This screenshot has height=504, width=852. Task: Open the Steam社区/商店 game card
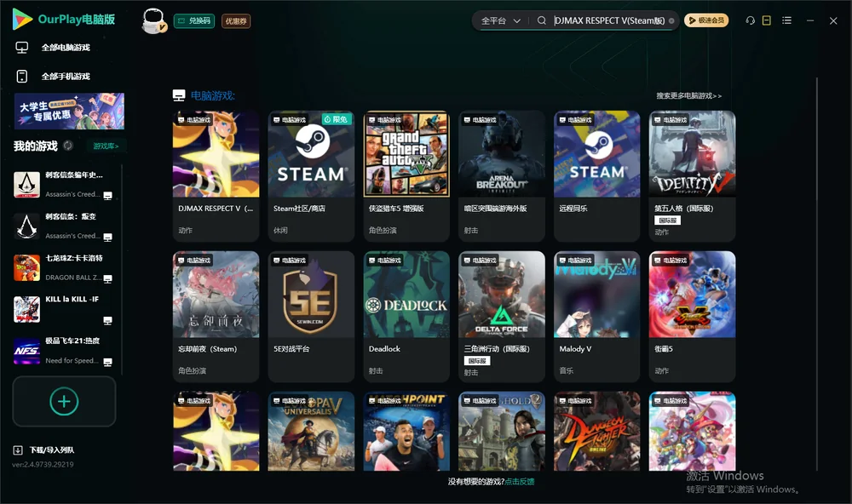[x=311, y=176]
